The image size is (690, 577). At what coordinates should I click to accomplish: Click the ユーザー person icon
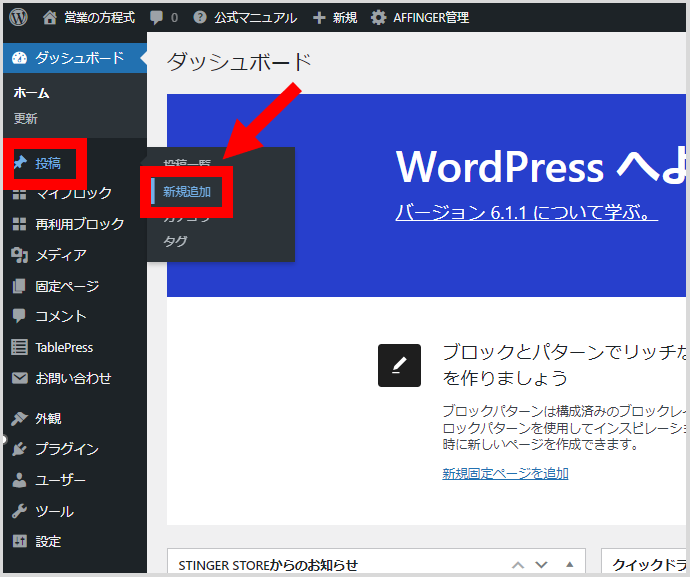click(19, 480)
